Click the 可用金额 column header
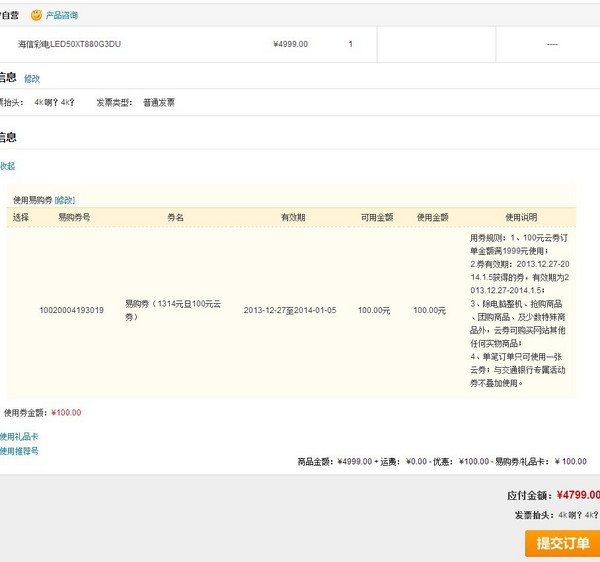 [377, 217]
